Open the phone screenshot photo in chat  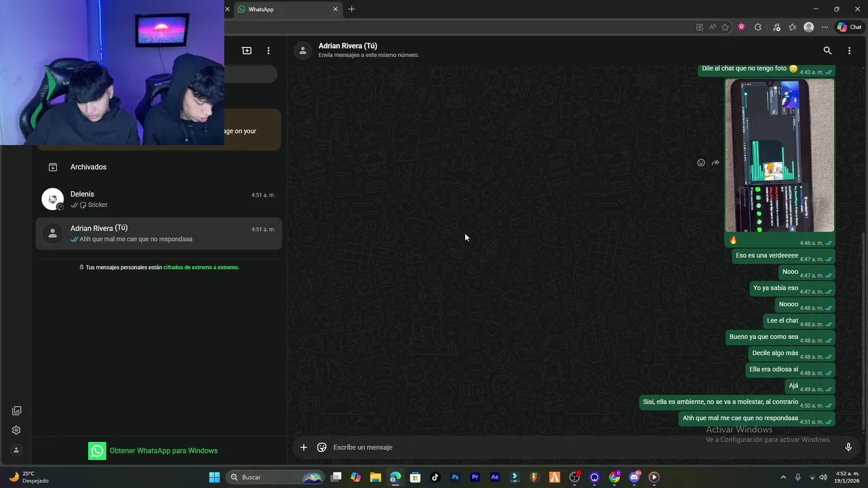pos(780,155)
